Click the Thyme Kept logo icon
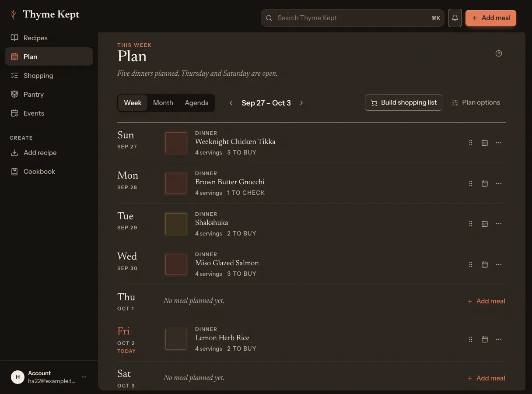 tap(14, 14)
